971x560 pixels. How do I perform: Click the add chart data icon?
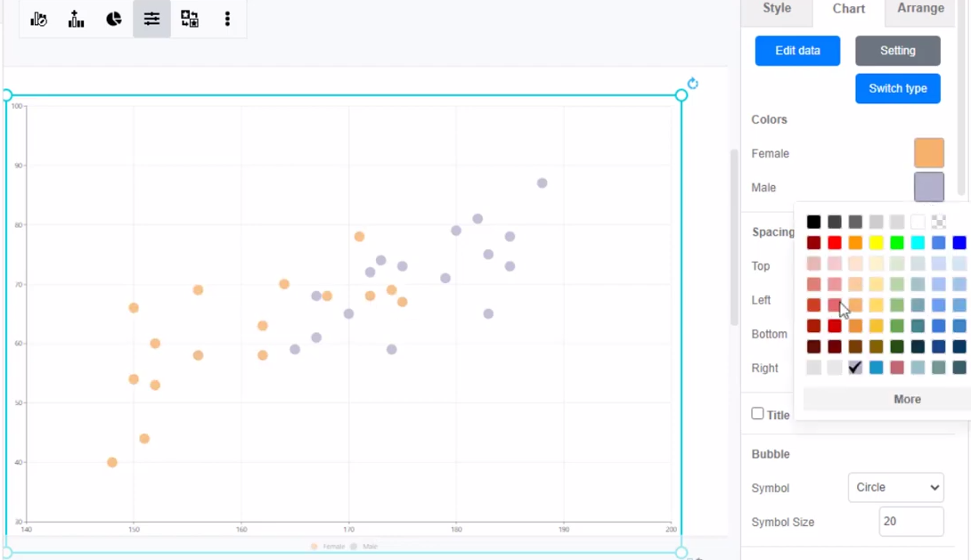pyautogui.click(x=76, y=19)
